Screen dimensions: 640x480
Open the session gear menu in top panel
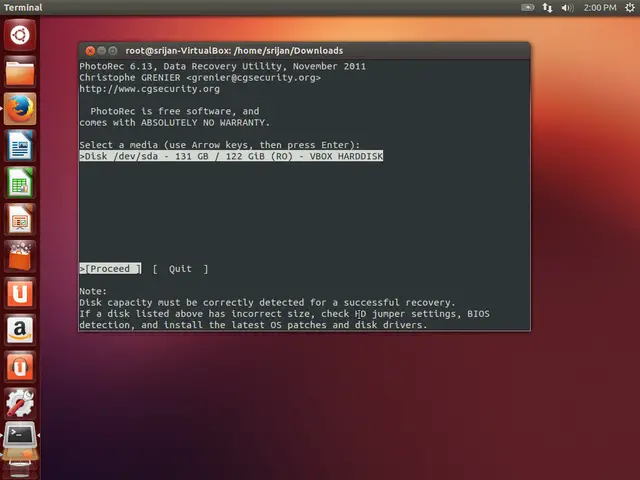[x=630, y=7]
